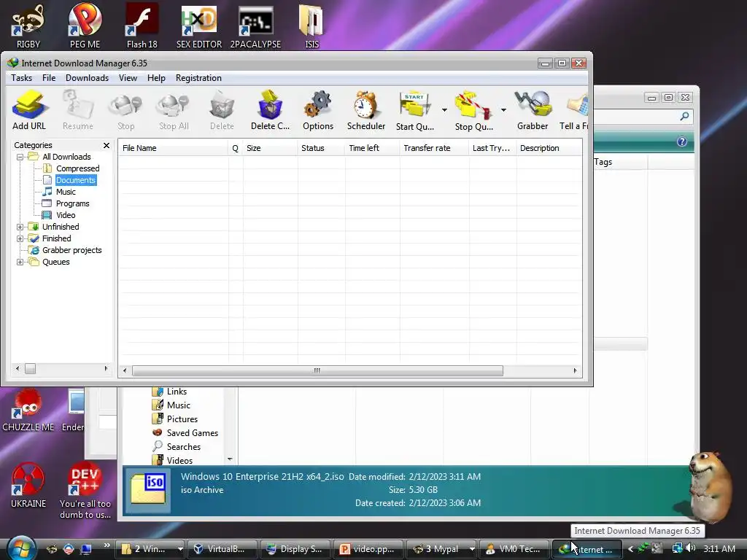Sort by Transfer rate column header
The width and height of the screenshot is (747, 560).
[434, 148]
